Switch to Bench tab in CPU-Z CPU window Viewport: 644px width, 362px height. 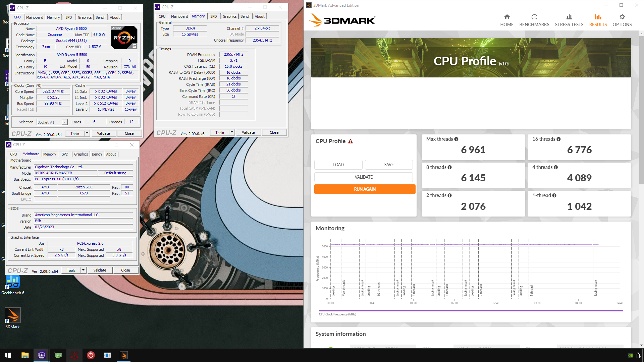click(x=100, y=17)
